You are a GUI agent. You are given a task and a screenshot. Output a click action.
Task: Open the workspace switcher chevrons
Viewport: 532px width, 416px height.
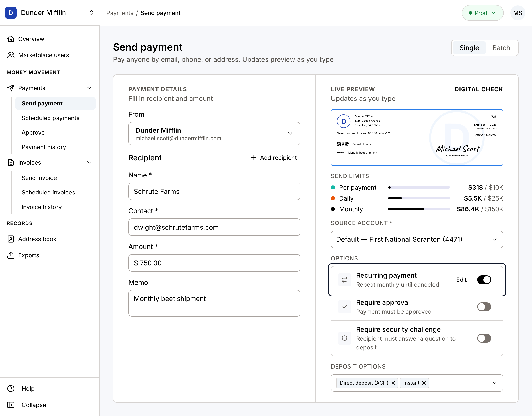click(x=91, y=13)
